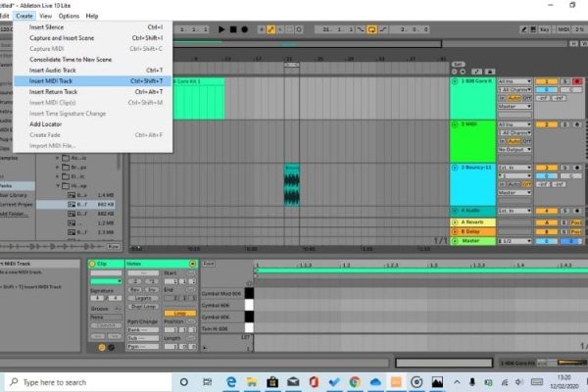This screenshot has height=392, width=588.
Task: Adjust track 1 blue volume field
Action: pyautogui.click(x=546, y=89)
